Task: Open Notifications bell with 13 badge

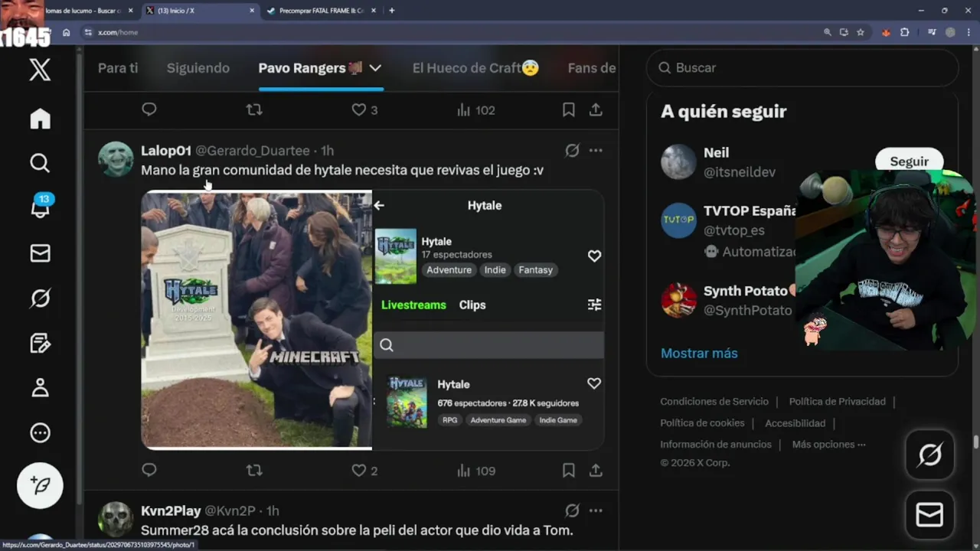Action: (40, 207)
